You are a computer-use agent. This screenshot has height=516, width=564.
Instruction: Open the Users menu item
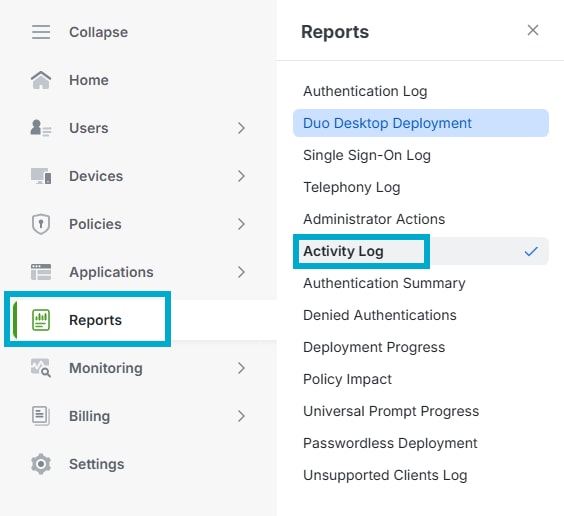[x=89, y=128]
